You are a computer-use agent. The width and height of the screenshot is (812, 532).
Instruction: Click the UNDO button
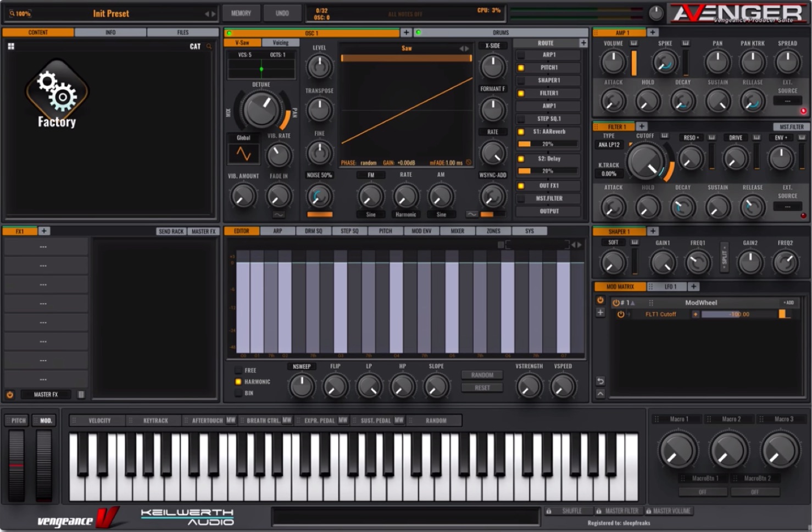pyautogui.click(x=282, y=13)
